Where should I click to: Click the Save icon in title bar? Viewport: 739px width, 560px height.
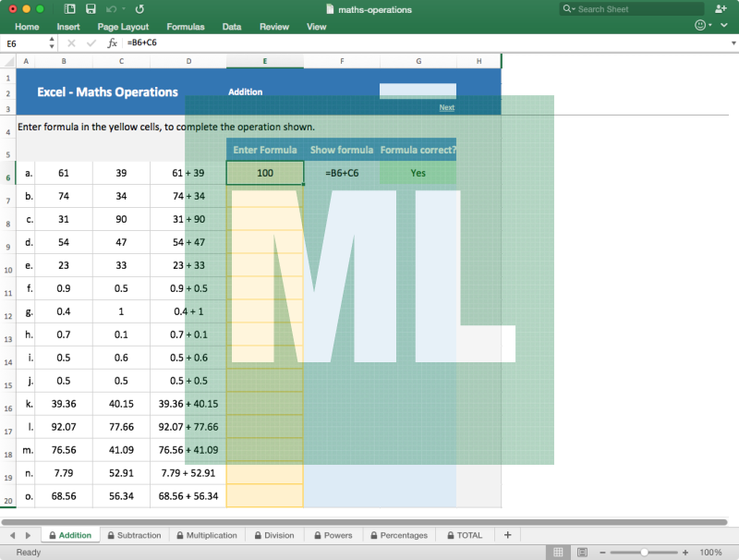coord(91,8)
